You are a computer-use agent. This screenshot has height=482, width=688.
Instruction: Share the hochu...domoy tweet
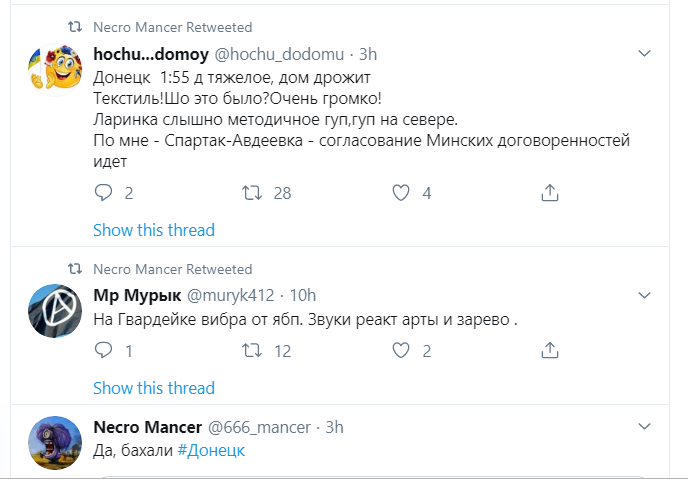(549, 192)
